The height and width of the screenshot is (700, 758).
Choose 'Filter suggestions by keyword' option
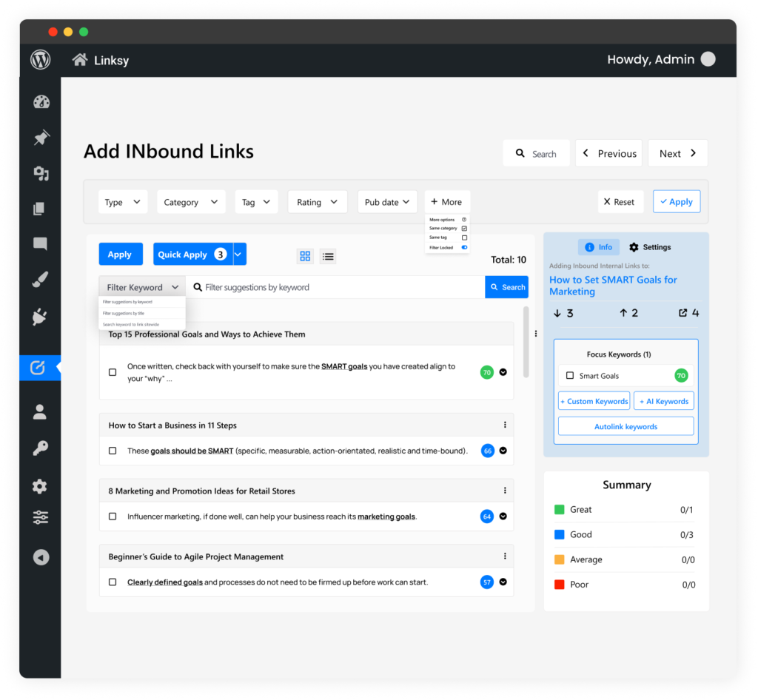[x=142, y=302]
